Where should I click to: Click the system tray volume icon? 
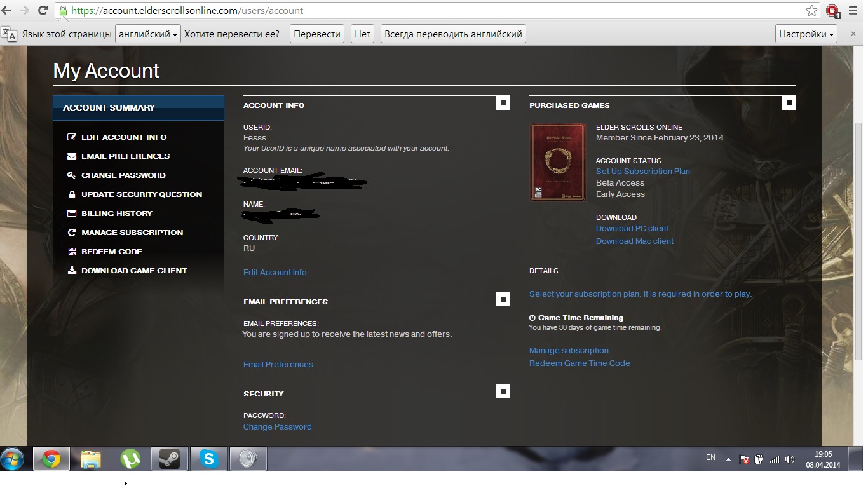pyautogui.click(x=790, y=459)
